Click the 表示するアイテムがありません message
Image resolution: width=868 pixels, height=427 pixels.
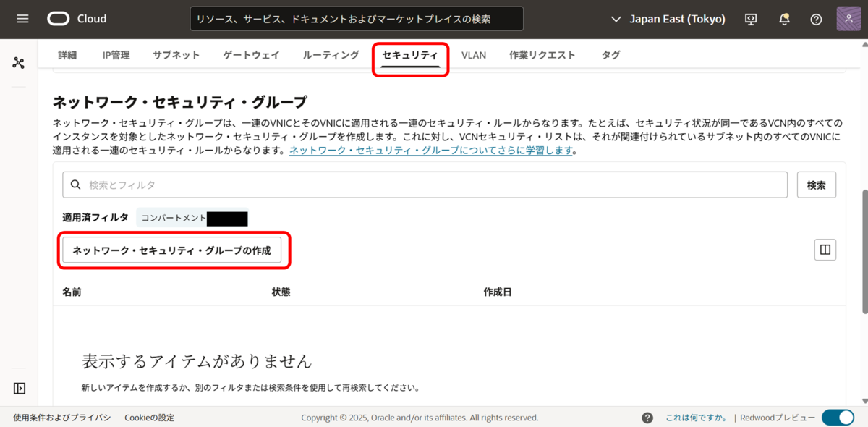pos(197,360)
